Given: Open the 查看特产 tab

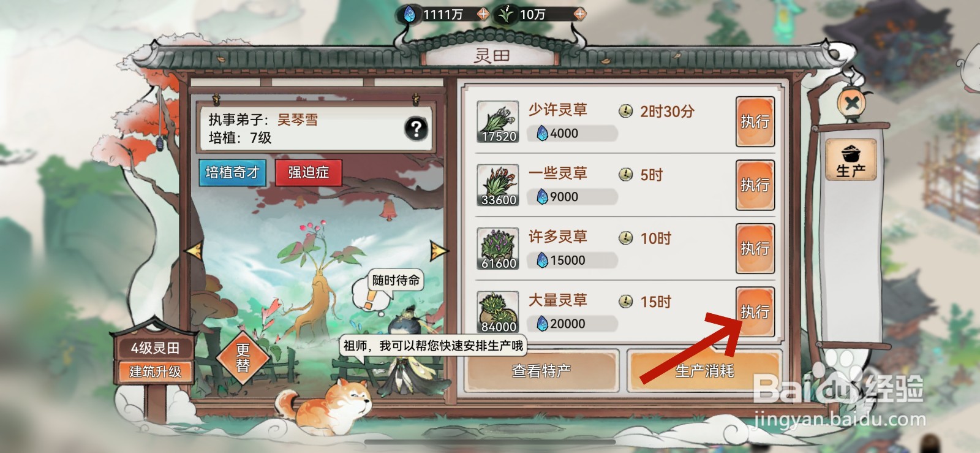Looking at the screenshot, I should [x=541, y=370].
